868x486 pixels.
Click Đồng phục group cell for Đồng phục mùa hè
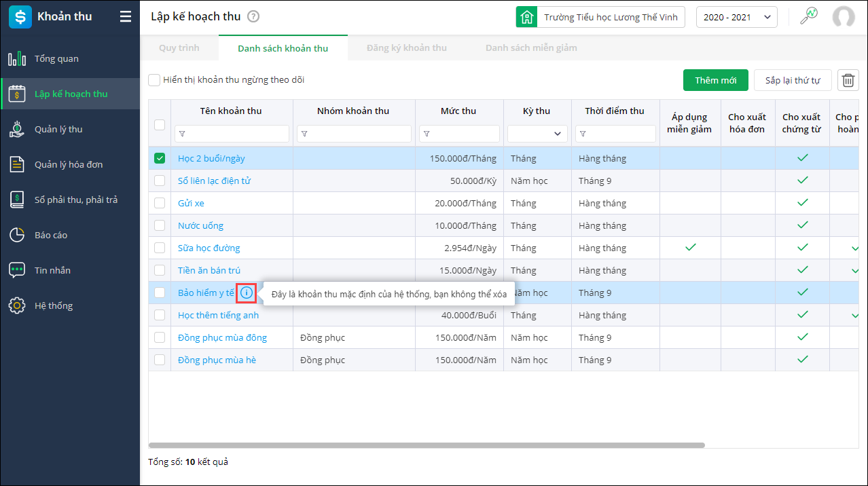(354, 360)
